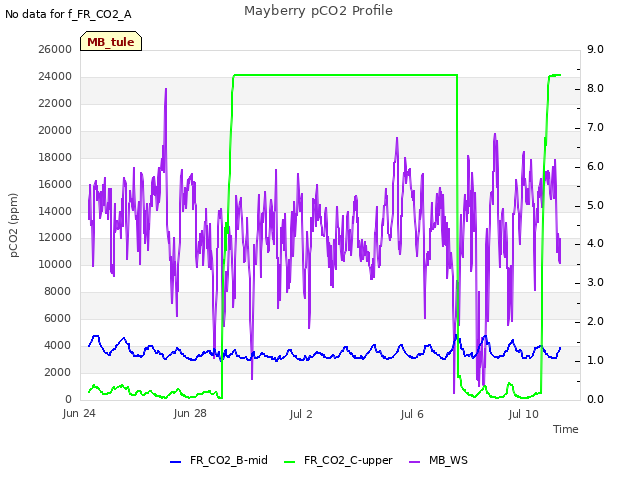Click the FR_CO2_B-mid legend entry

point(219,460)
